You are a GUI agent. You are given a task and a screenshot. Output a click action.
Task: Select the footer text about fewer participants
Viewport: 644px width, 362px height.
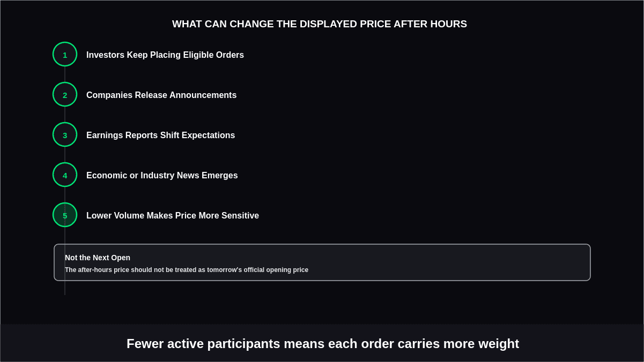click(x=323, y=344)
